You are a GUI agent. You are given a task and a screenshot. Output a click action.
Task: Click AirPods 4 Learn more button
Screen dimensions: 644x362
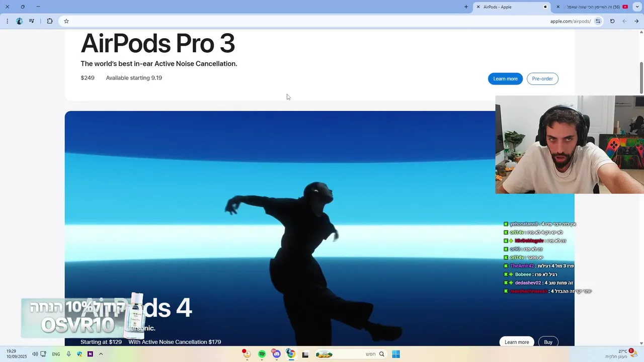tap(517, 342)
